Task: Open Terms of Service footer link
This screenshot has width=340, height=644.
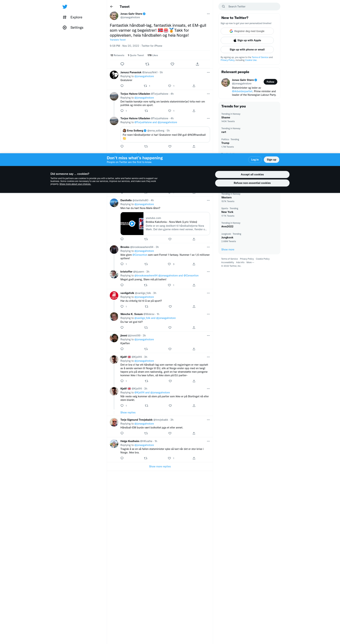Action: [229, 259]
